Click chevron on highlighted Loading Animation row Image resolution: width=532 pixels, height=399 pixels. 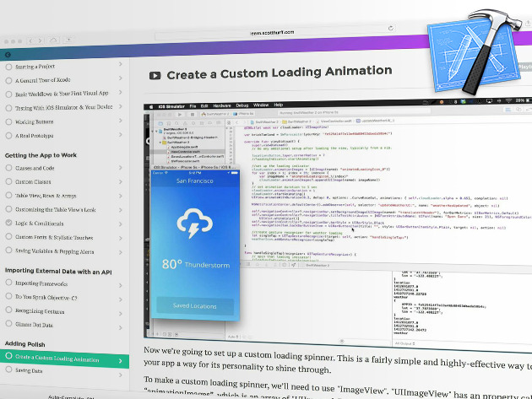[121, 361]
